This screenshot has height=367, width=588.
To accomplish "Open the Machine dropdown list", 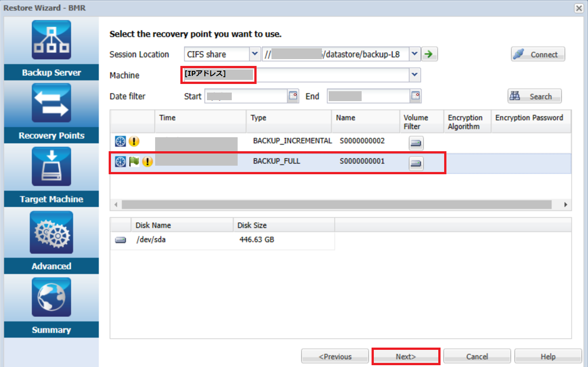I will click(x=415, y=75).
